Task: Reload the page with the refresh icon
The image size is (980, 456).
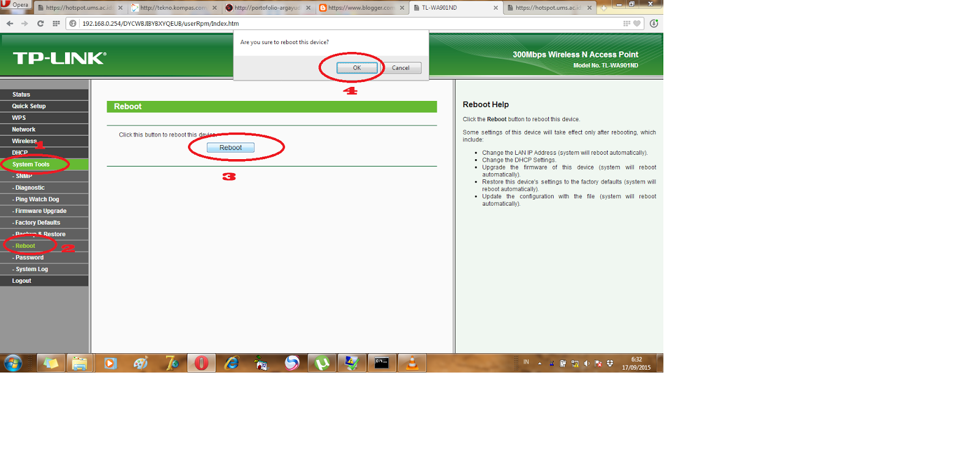Action: tap(40, 23)
